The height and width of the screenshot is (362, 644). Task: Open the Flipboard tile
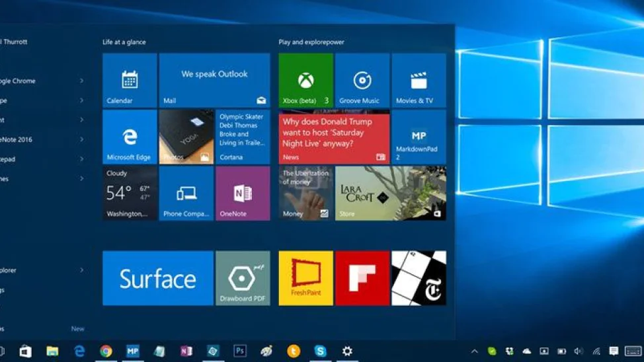[362, 278]
